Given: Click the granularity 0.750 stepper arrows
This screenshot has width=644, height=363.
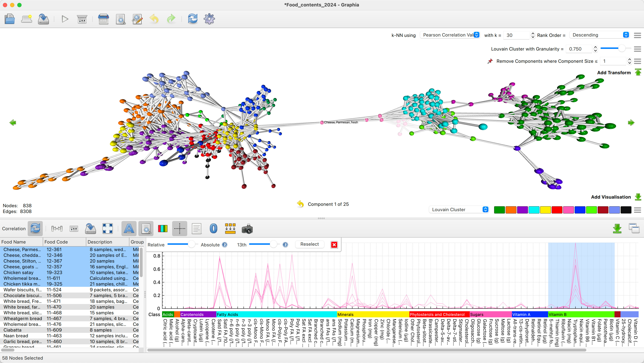Looking at the screenshot, I should pyautogui.click(x=595, y=49).
